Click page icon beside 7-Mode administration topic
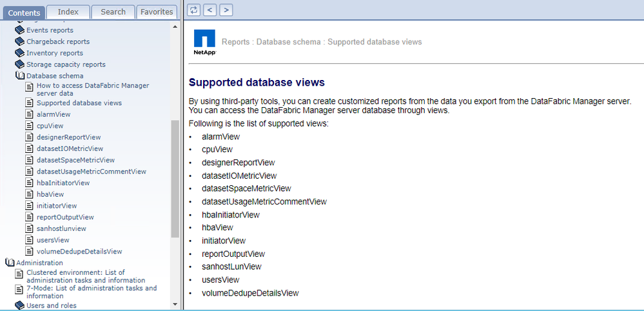The image size is (644, 311). click(19, 289)
